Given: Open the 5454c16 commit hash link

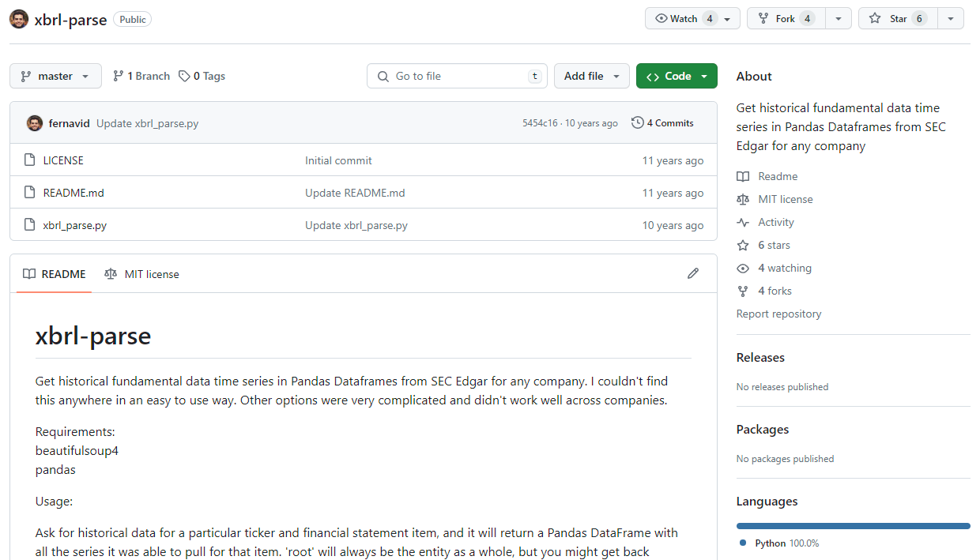Looking at the screenshot, I should (x=540, y=123).
